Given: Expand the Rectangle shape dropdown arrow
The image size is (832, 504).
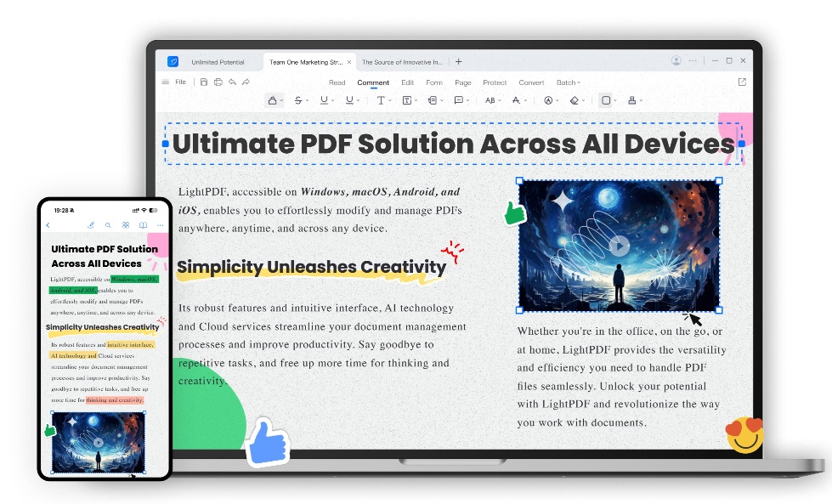Looking at the screenshot, I should (x=614, y=101).
